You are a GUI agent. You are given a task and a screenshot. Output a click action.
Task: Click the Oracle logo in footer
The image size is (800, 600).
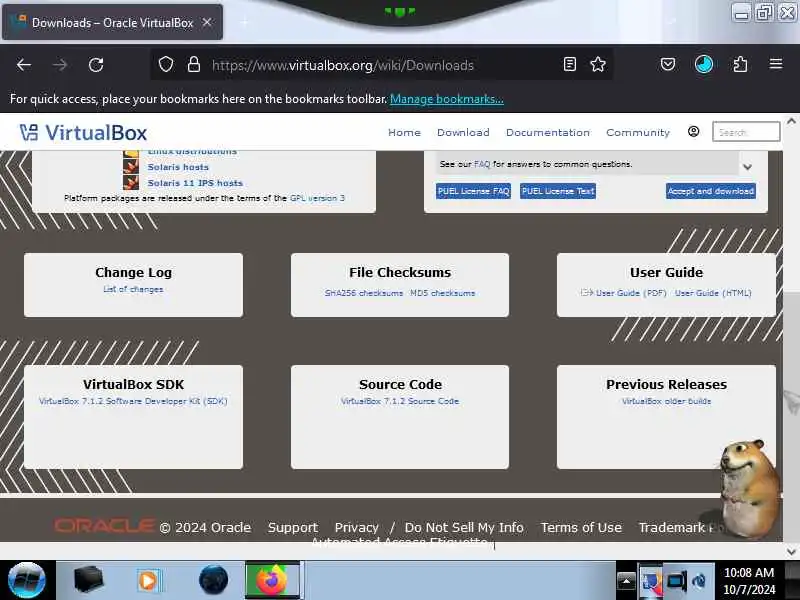(x=104, y=526)
